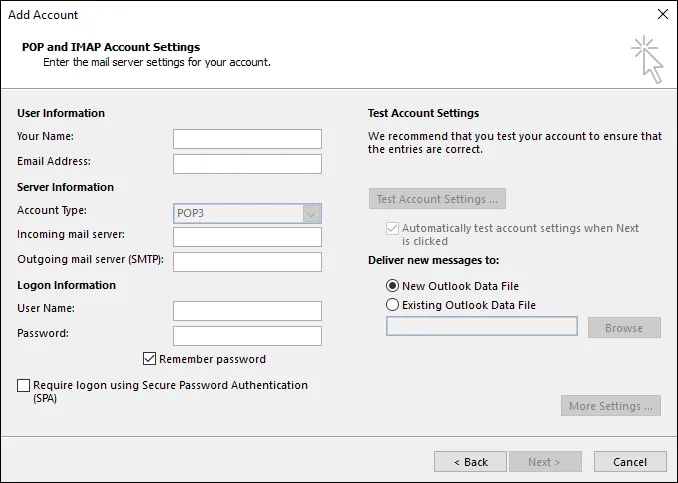The height and width of the screenshot is (483, 678).
Task: Focus the Outgoing mail server (SMTP) field
Action: pos(247,262)
